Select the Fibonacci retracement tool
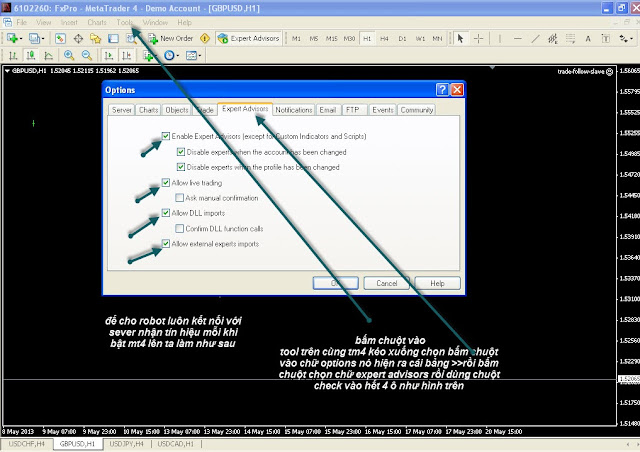Viewport: 640px width, 452px height. click(x=570, y=38)
